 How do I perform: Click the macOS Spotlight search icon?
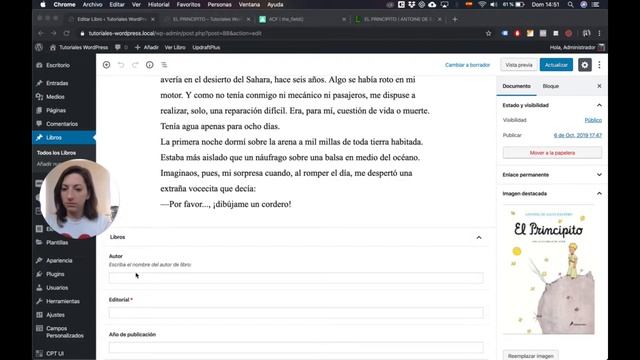570,4
